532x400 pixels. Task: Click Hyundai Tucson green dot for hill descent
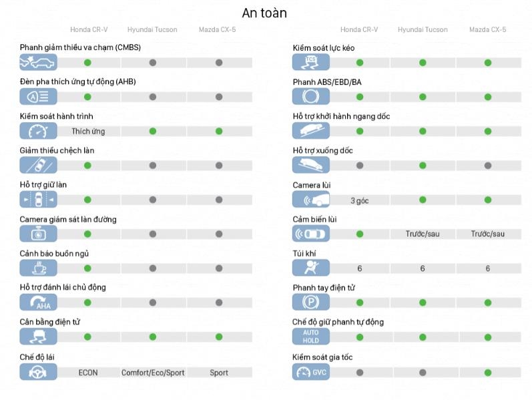point(423,165)
